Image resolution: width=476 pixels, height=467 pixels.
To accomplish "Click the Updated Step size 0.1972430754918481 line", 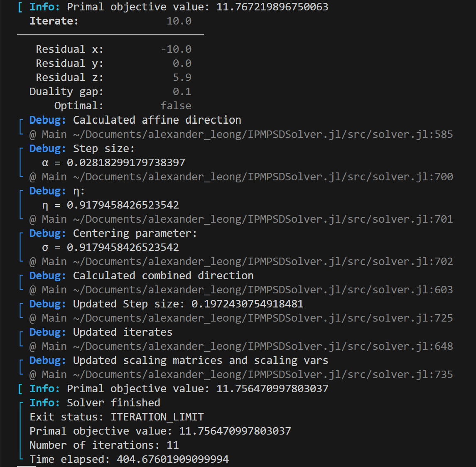I will (188, 304).
